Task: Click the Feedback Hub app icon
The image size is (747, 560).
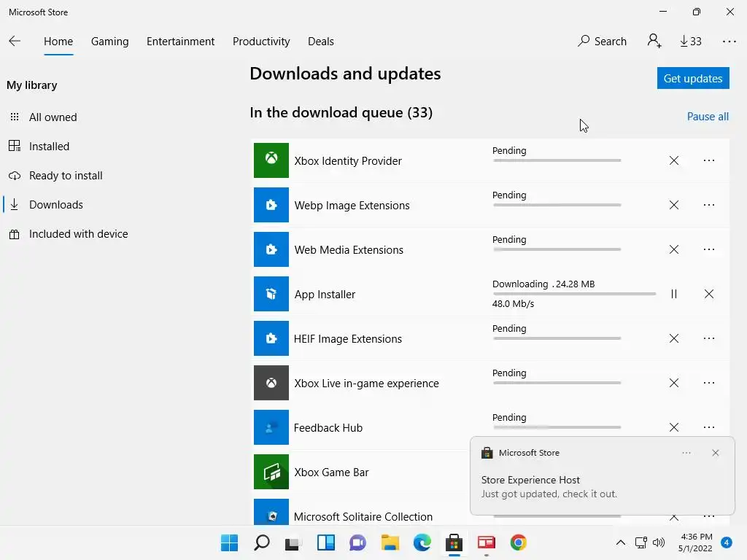Action: [271, 427]
